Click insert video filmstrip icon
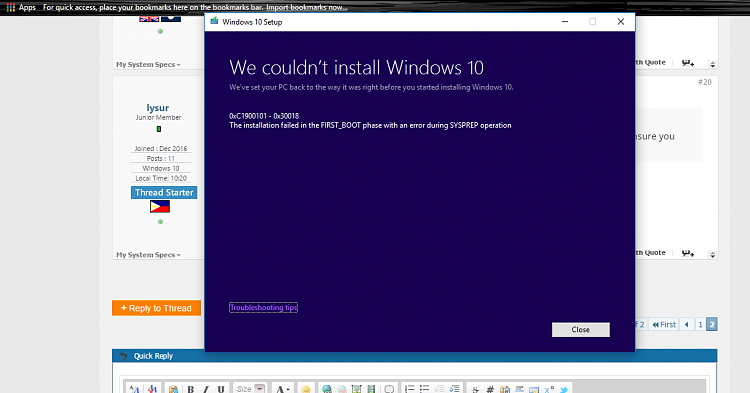 tap(371, 389)
